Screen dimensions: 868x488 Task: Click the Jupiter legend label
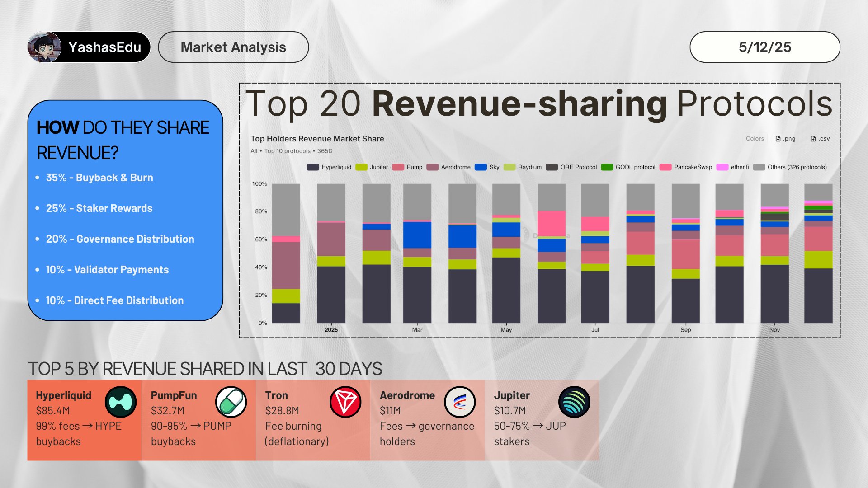pos(379,167)
